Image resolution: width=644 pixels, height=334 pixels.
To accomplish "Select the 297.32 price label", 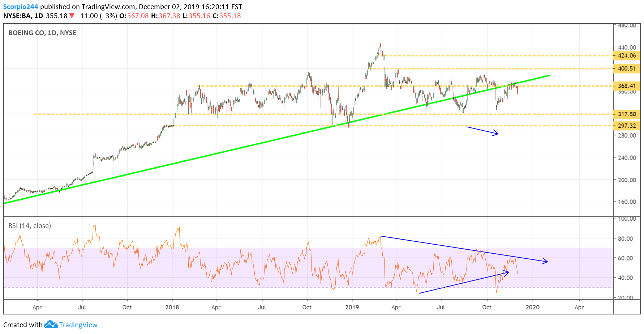I will click(x=627, y=126).
